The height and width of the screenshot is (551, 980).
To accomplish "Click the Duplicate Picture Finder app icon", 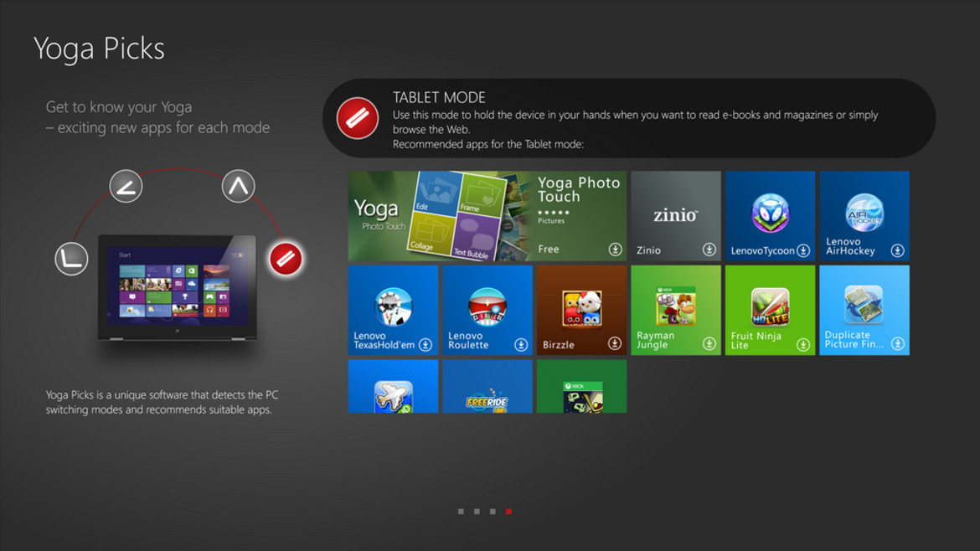I will [x=864, y=304].
